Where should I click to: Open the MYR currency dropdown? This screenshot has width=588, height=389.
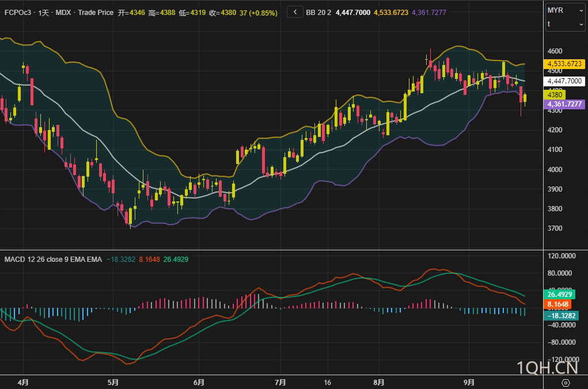[565, 10]
